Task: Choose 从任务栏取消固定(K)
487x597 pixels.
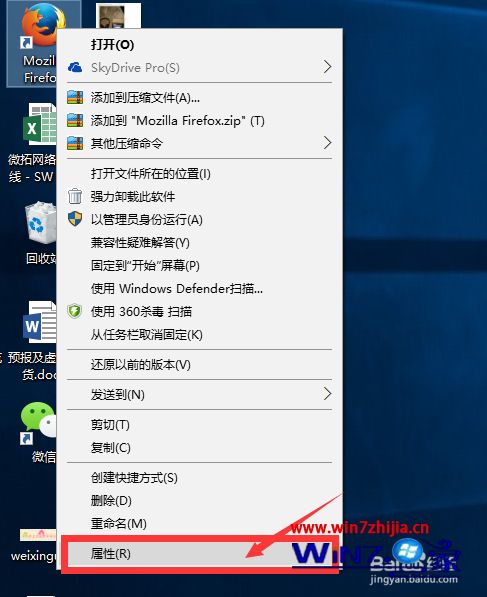Action: click(x=200, y=335)
